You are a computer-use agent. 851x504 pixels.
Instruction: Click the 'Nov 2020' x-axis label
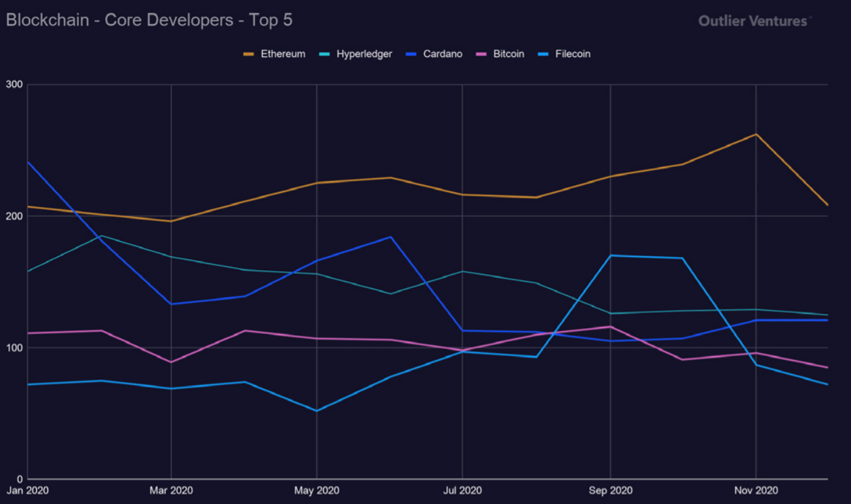pos(756,490)
